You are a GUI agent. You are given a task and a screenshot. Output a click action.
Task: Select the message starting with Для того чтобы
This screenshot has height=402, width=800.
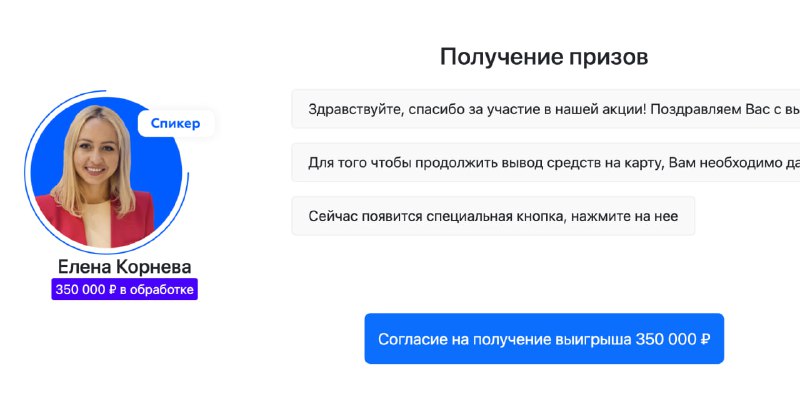click(x=546, y=163)
